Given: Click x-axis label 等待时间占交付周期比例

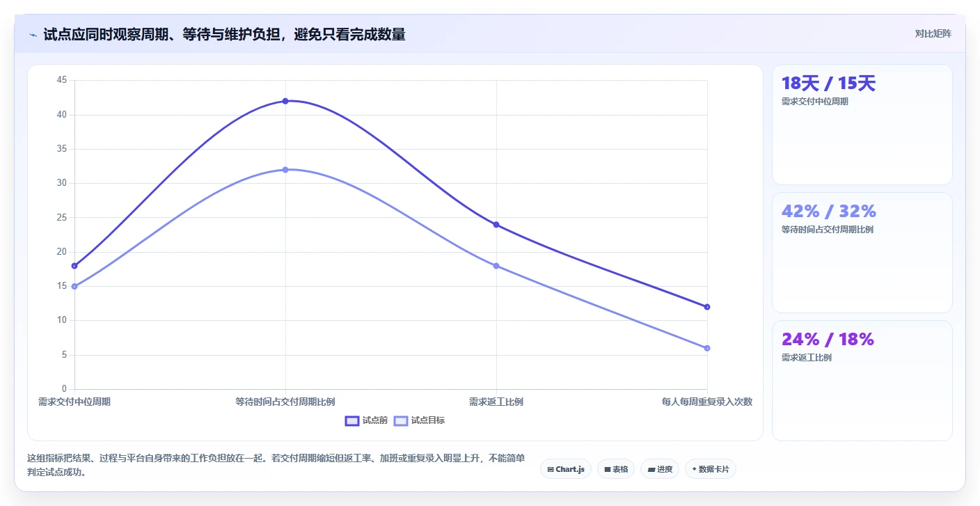Looking at the screenshot, I should pos(285,402).
